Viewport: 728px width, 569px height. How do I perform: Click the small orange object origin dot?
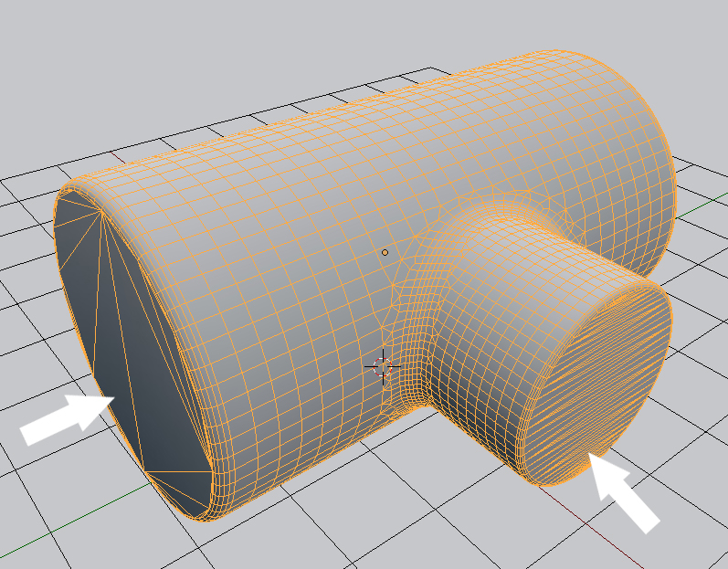[x=385, y=252]
